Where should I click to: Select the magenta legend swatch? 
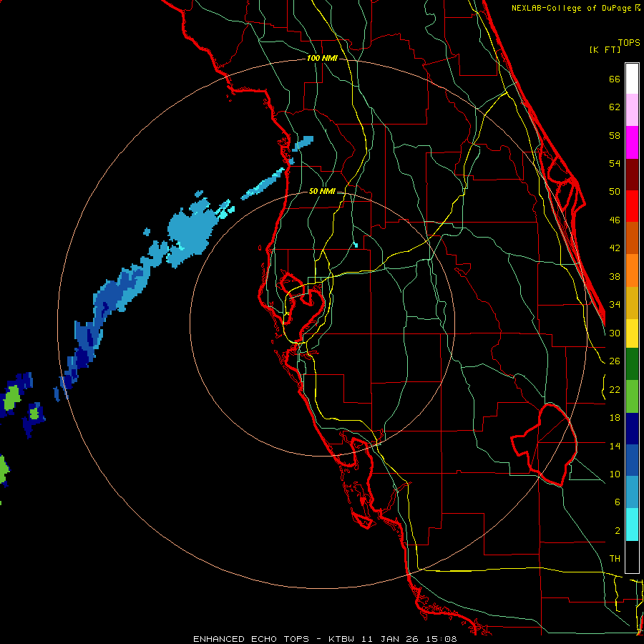[x=632, y=142]
